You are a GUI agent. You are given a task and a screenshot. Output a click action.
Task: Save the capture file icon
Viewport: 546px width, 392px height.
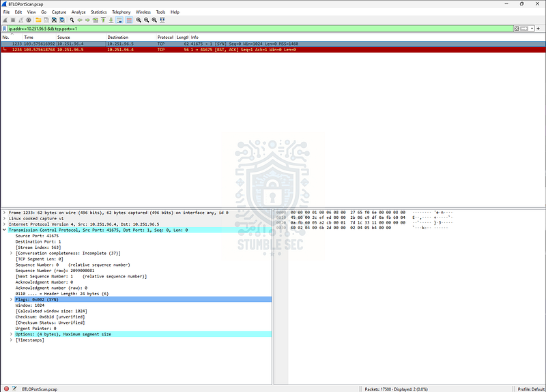click(x=46, y=20)
